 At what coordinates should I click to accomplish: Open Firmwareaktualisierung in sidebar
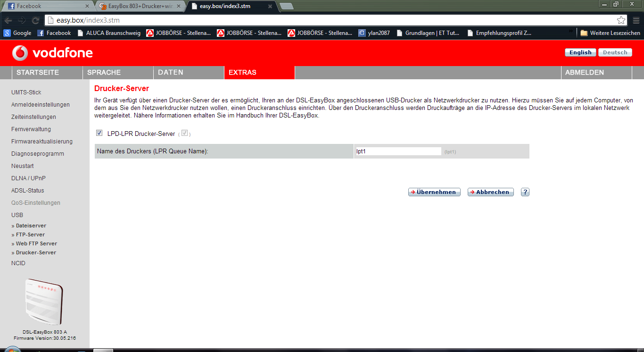(42, 142)
